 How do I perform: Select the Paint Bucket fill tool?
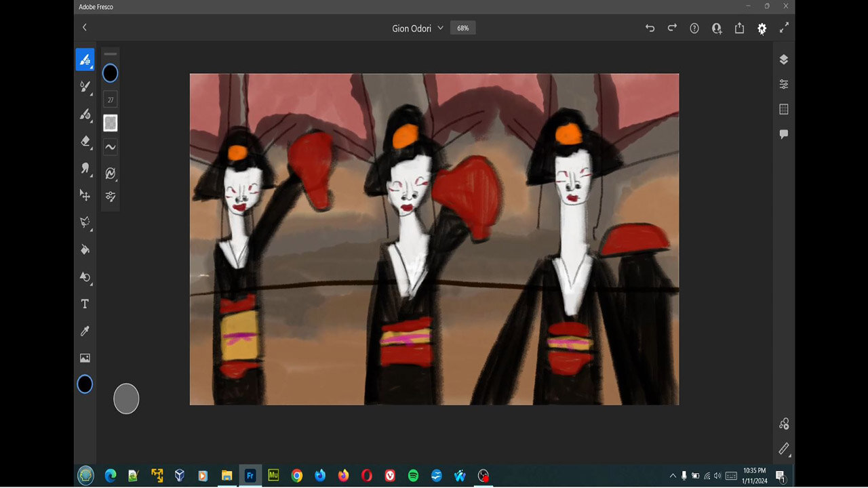(85, 249)
